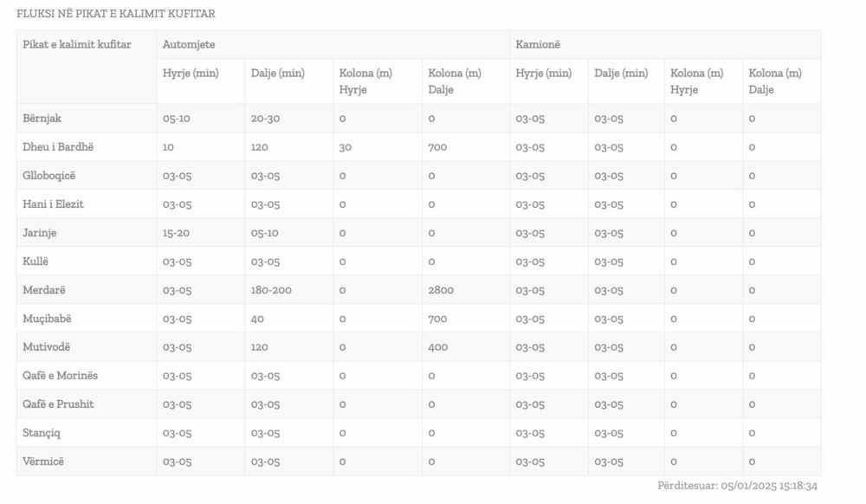Image resolution: width=866 pixels, height=504 pixels.
Task: Click the Përditësuar timestamp text
Action: (737, 486)
